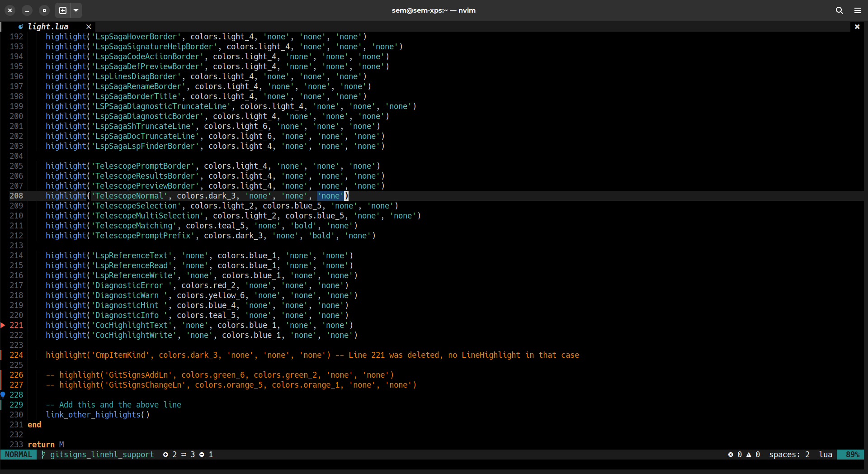Screen dimensions: 868x474
Task: Click colors.light_6 on the LspSagaShTruncateLine line
Action: (x=236, y=126)
